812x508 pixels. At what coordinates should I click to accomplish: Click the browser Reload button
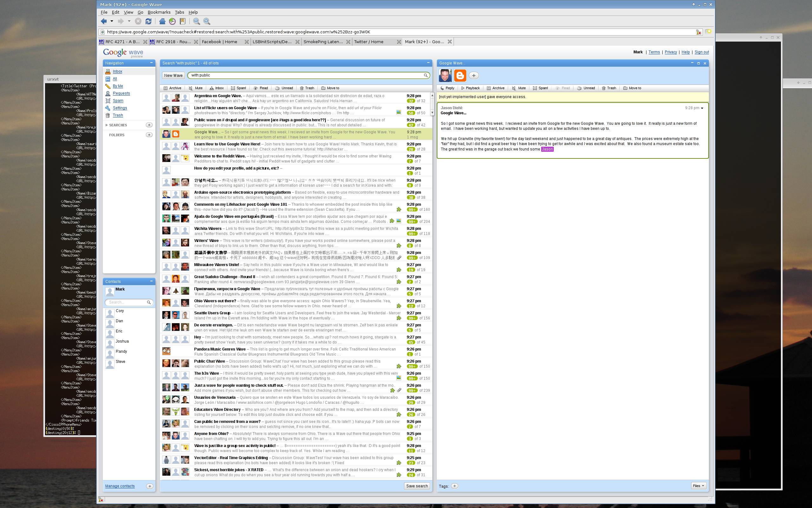(148, 22)
